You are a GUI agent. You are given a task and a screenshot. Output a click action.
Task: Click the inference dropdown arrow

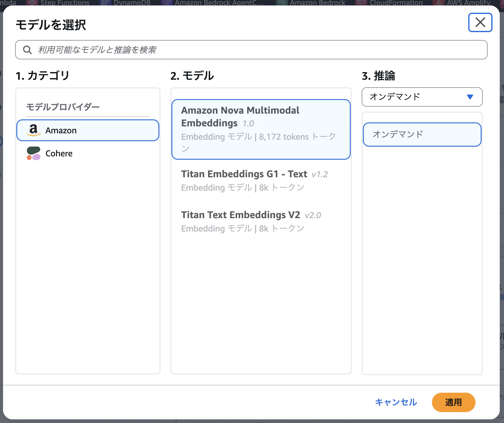pos(470,97)
